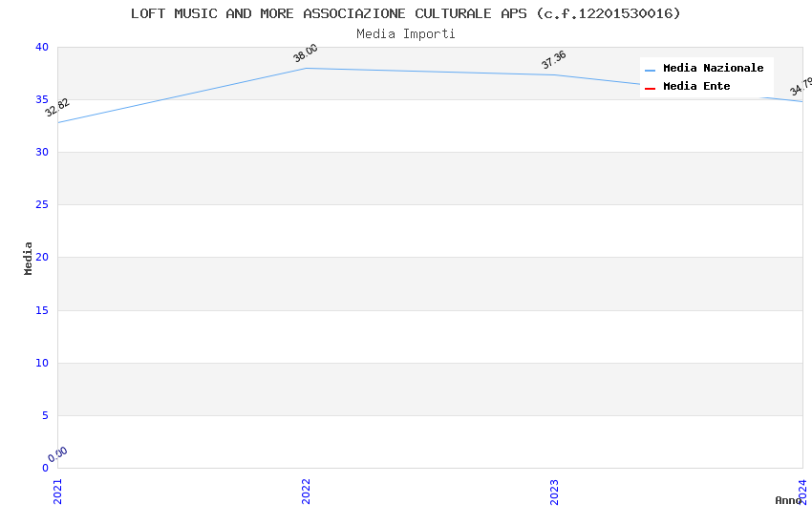Click the 2023 x-axis year label
The image size is (812, 525).
(554, 491)
